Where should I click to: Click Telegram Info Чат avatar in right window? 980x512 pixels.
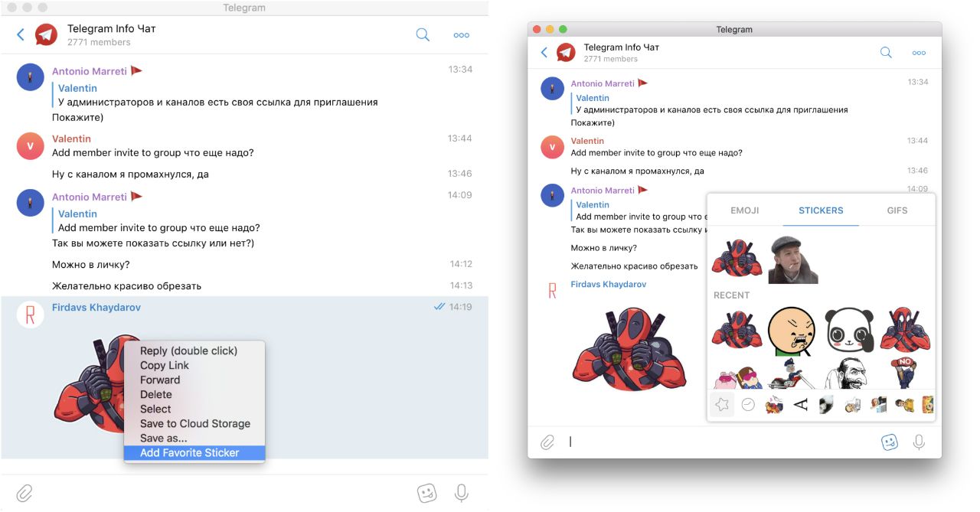pos(566,52)
